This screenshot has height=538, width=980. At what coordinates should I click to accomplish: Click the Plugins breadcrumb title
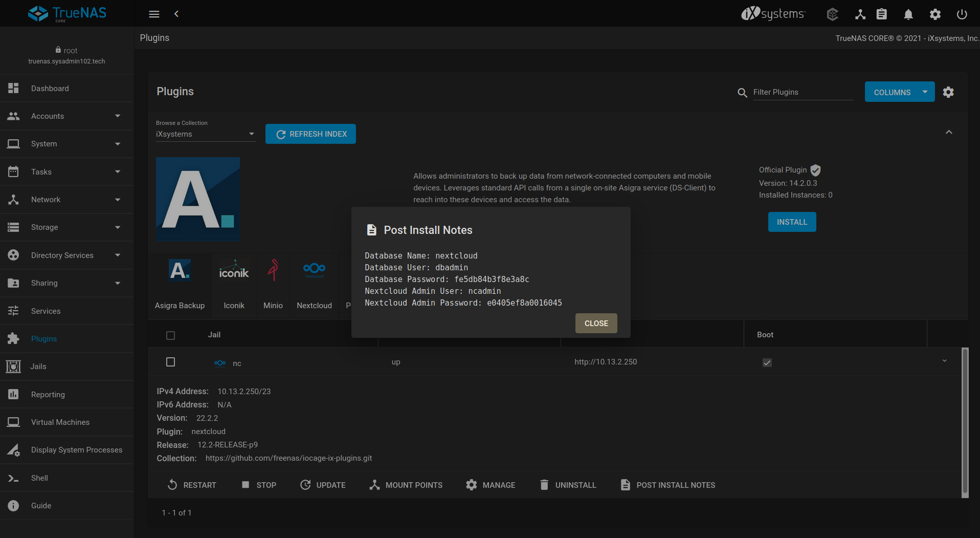(x=154, y=38)
